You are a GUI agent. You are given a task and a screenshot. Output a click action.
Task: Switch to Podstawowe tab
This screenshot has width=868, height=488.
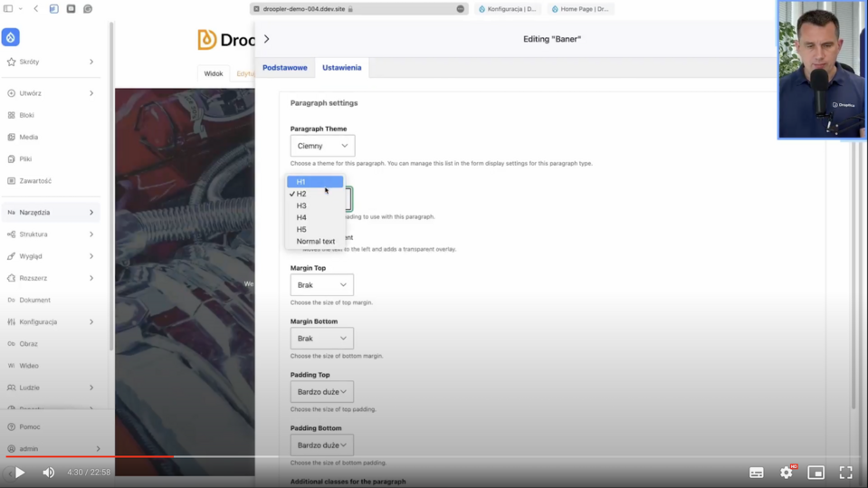(284, 68)
